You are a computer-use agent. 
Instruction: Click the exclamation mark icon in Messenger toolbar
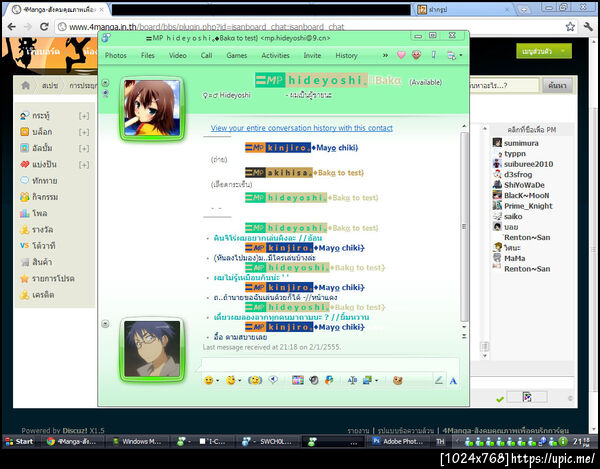pyautogui.click(x=434, y=55)
